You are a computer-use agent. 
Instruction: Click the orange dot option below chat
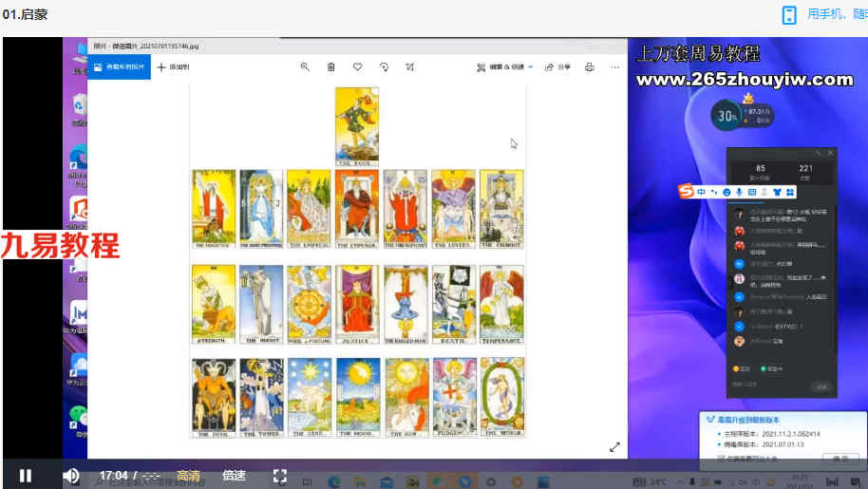tap(742, 368)
